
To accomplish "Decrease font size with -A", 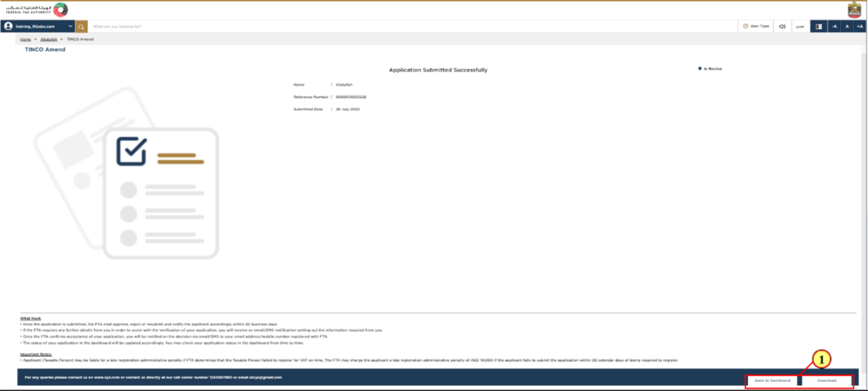I will pos(835,26).
